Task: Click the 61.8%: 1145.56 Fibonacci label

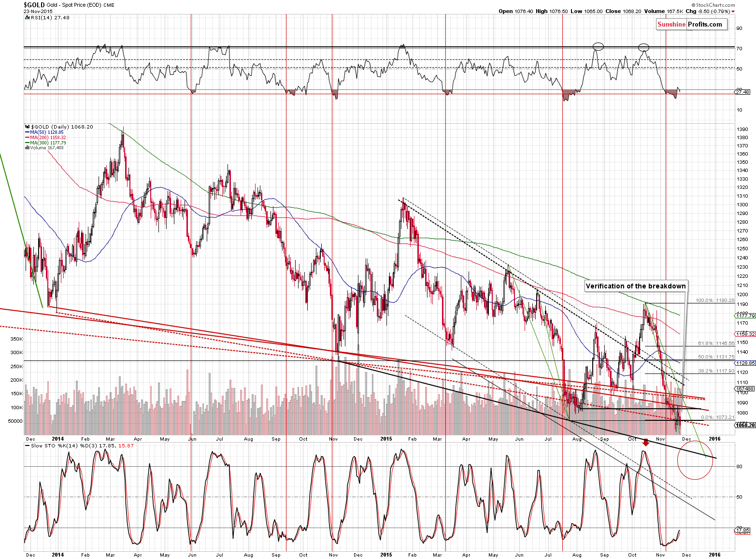Action: click(716, 344)
